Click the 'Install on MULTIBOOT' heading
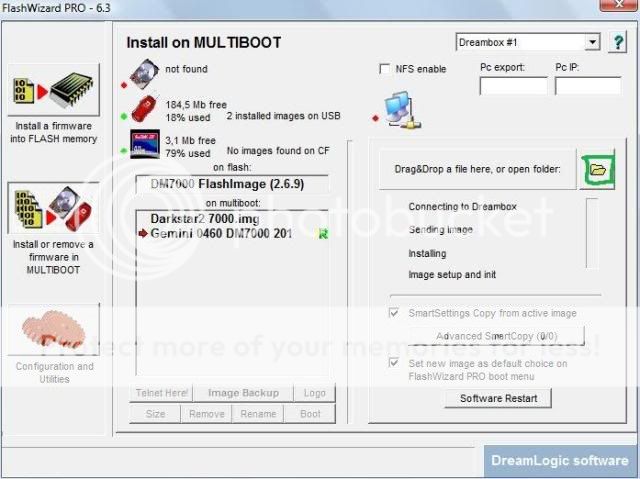The height and width of the screenshot is (479, 640). coord(204,42)
